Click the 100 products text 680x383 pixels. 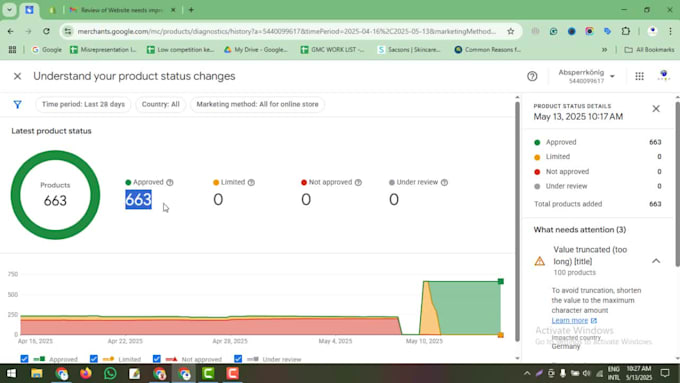[574, 272]
